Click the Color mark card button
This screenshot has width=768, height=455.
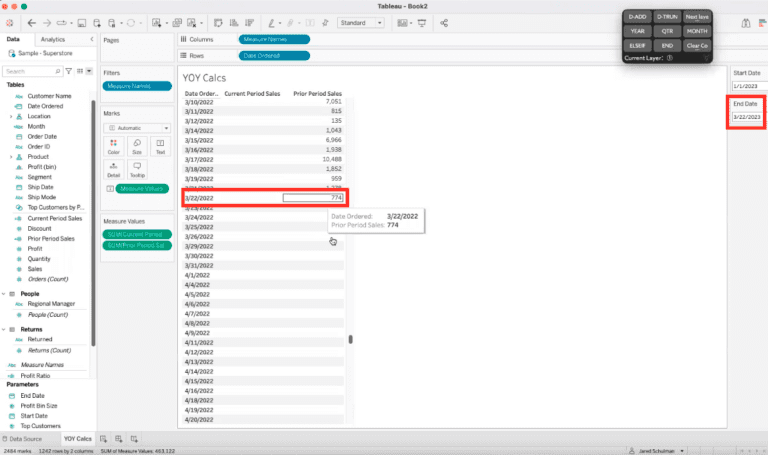114,146
